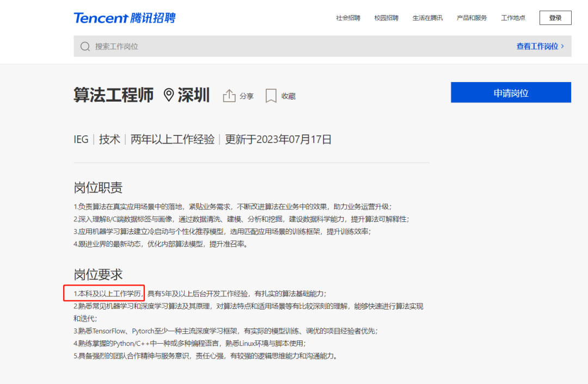Click the Tencent logo in the header
The height and width of the screenshot is (384, 588).
(x=101, y=18)
